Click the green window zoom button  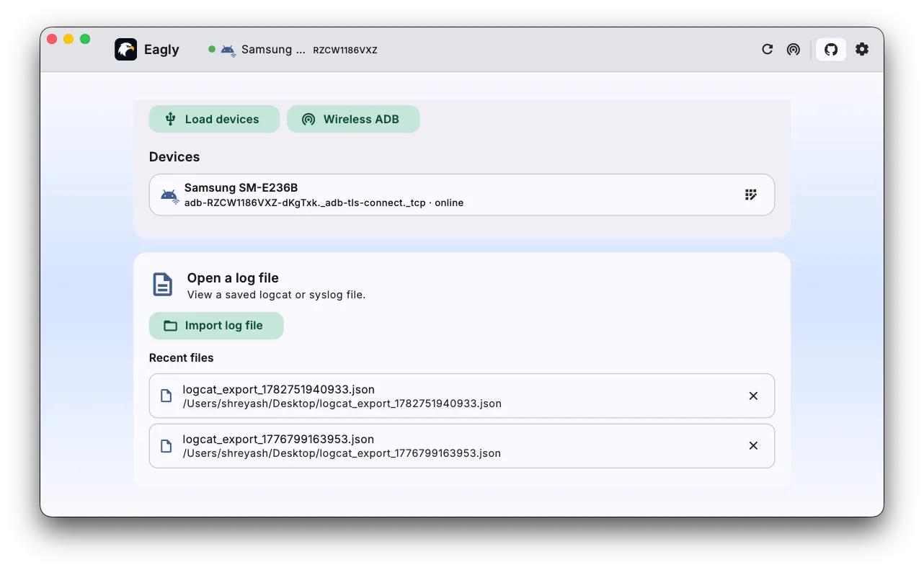click(85, 39)
